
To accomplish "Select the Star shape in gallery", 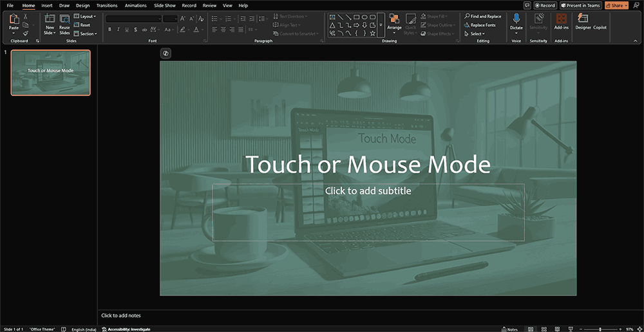I will [372, 33].
